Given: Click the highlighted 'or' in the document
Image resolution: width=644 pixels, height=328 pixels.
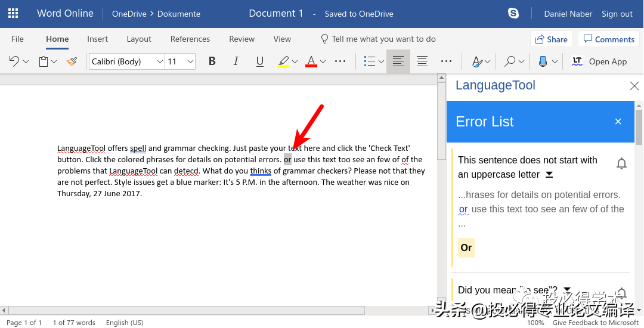Looking at the screenshot, I should click(x=287, y=160).
